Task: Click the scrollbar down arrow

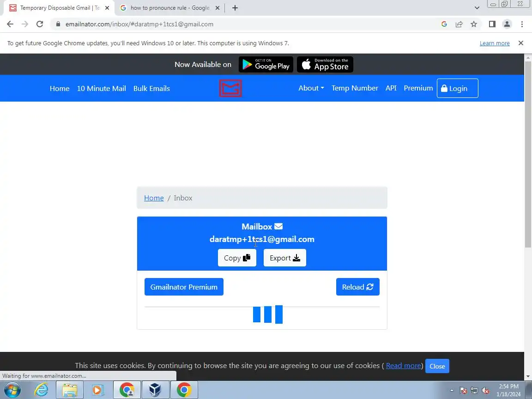Action: point(528,376)
